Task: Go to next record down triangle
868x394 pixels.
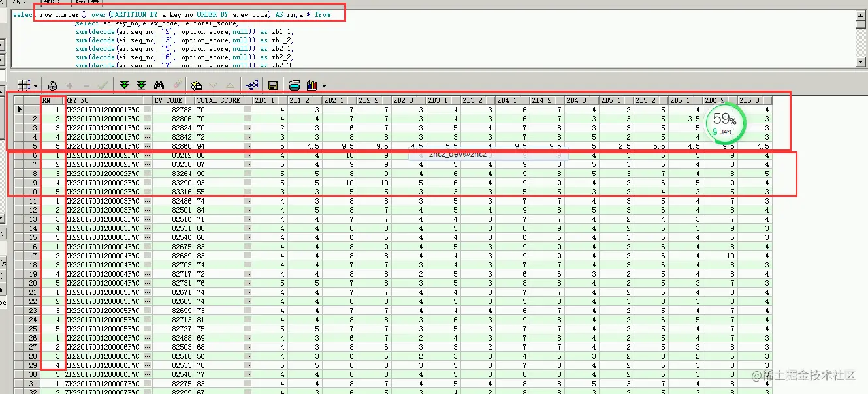Action: pyautogui.click(x=214, y=85)
